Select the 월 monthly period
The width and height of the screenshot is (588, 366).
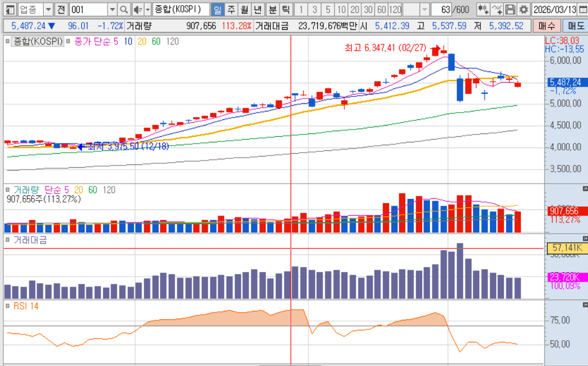pos(245,10)
